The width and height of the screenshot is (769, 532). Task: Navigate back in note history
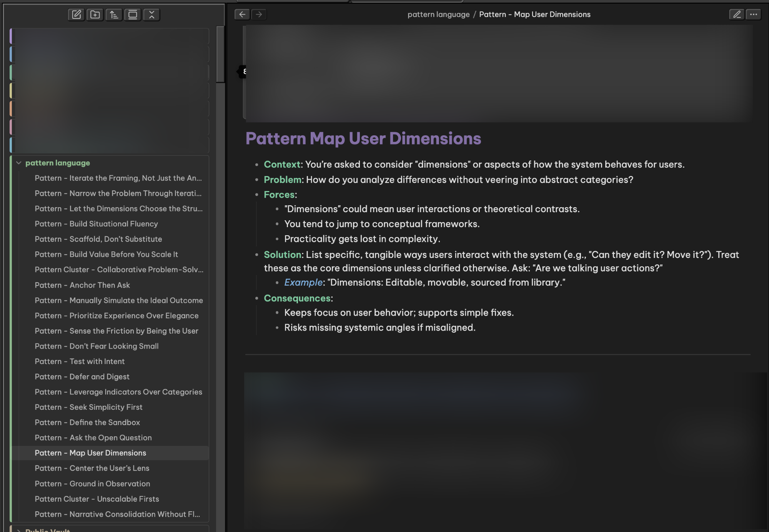click(x=242, y=14)
